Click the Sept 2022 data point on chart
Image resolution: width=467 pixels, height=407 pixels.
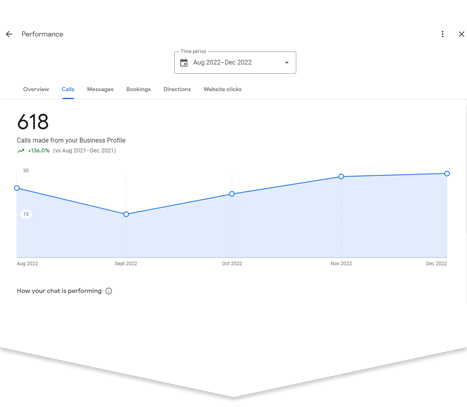(126, 214)
